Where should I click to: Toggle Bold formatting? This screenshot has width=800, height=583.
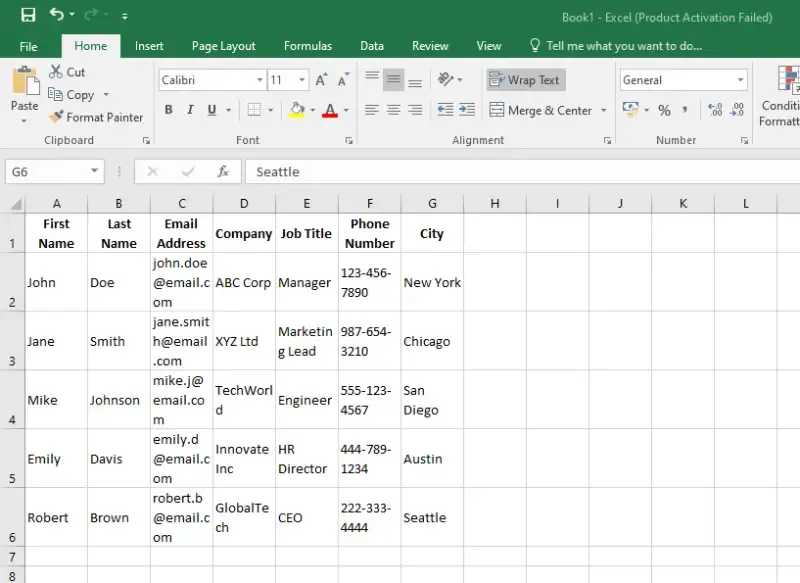(168, 110)
